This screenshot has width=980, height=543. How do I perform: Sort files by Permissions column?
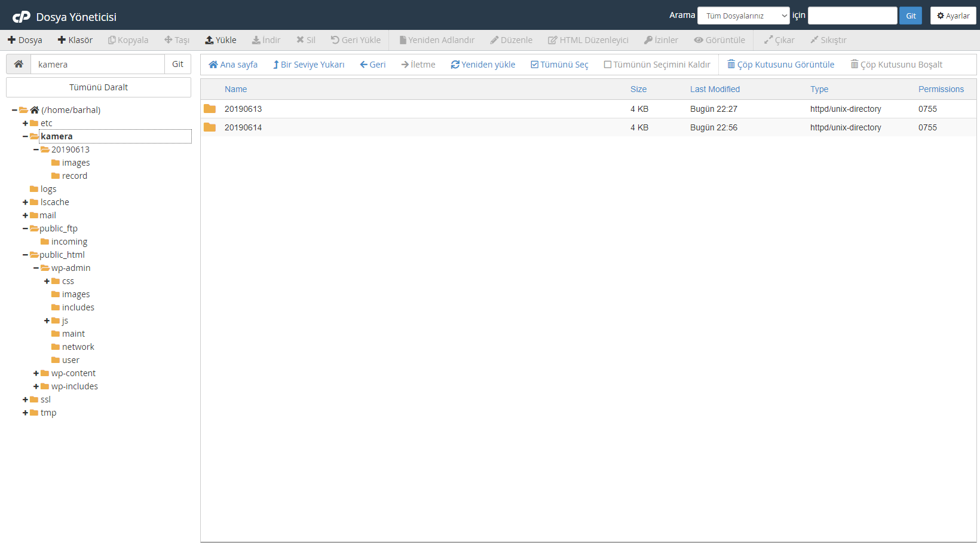(941, 89)
